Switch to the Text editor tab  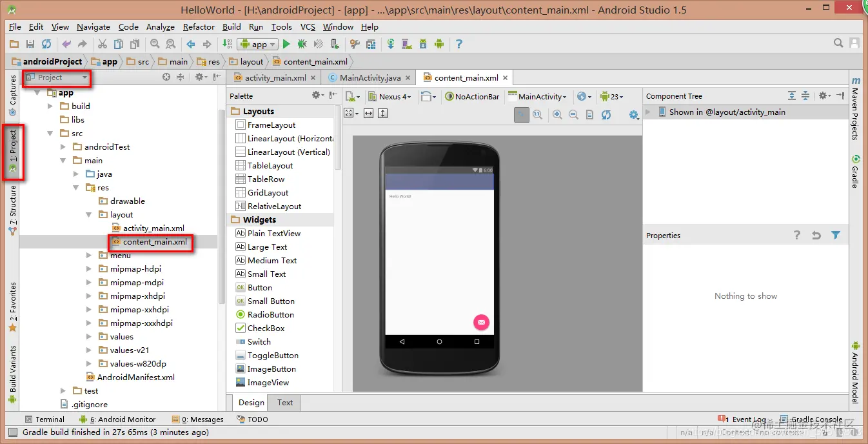(285, 403)
